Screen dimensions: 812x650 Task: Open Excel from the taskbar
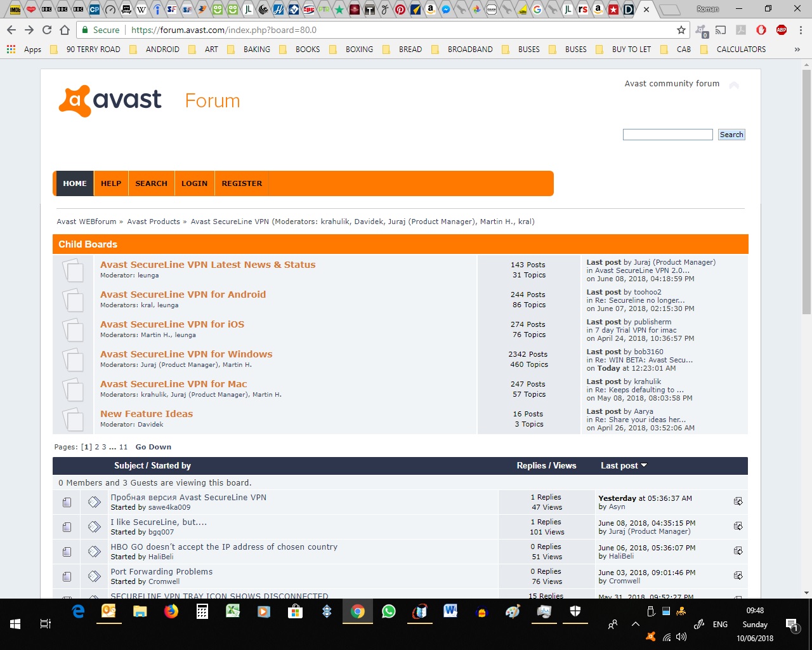tap(233, 611)
